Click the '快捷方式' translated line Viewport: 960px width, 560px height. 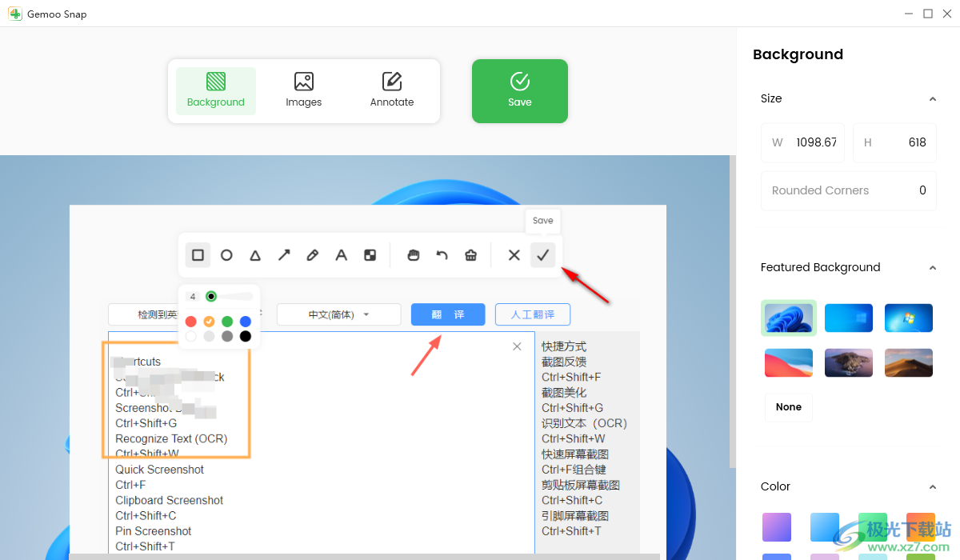point(564,346)
